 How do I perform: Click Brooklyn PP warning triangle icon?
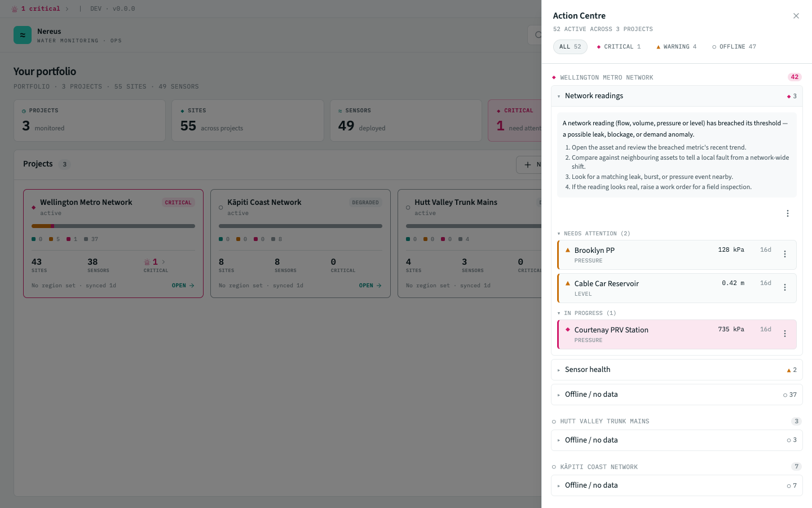[x=568, y=250]
